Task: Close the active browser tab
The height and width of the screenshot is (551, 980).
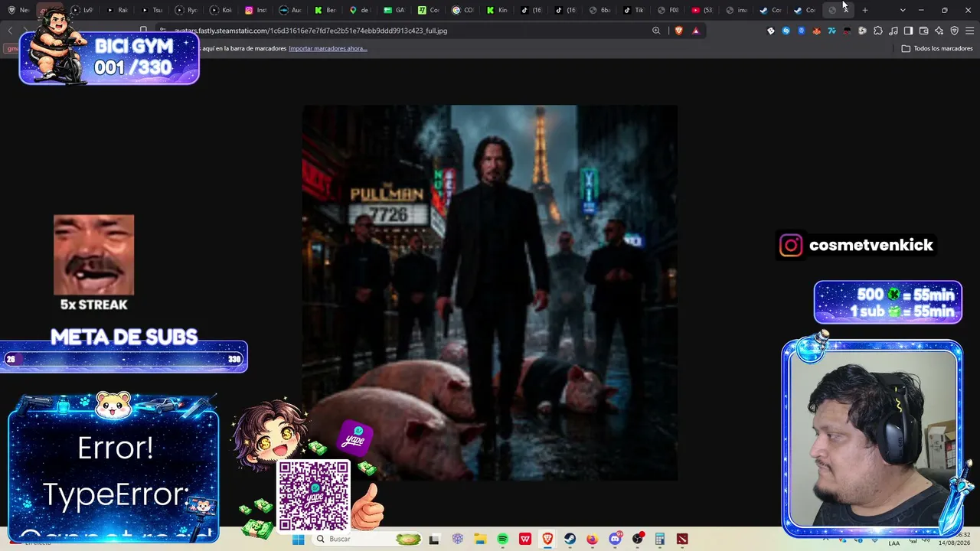Action: pyautogui.click(x=845, y=10)
